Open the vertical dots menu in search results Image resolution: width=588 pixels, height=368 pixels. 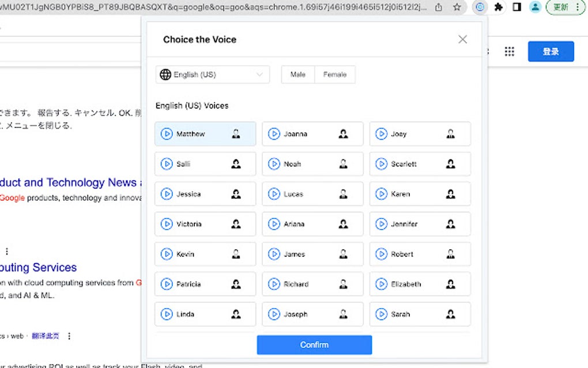point(7,250)
